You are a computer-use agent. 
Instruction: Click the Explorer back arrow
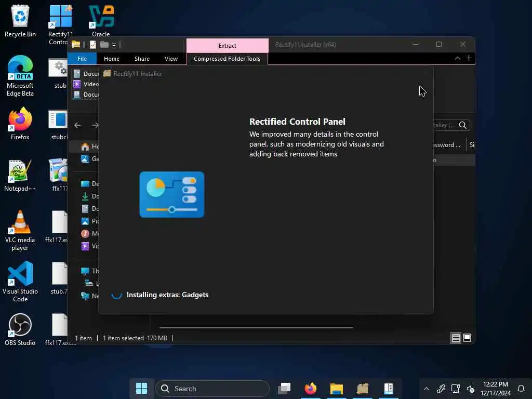tap(77, 125)
